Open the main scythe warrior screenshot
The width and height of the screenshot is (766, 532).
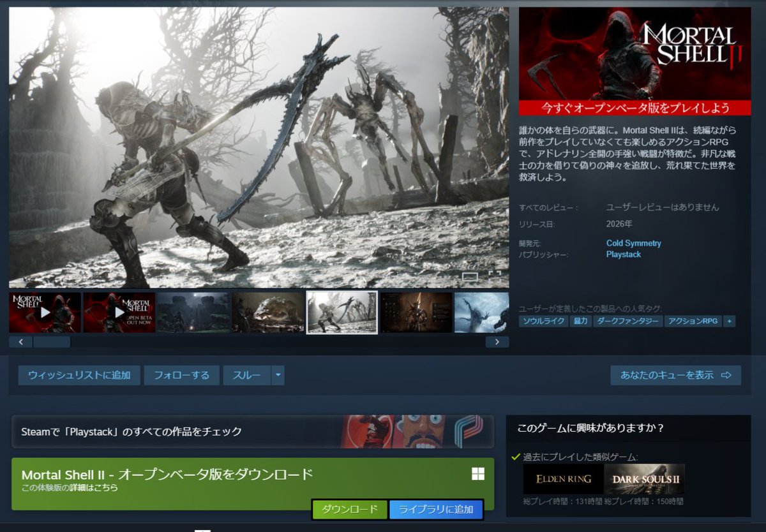(x=259, y=147)
